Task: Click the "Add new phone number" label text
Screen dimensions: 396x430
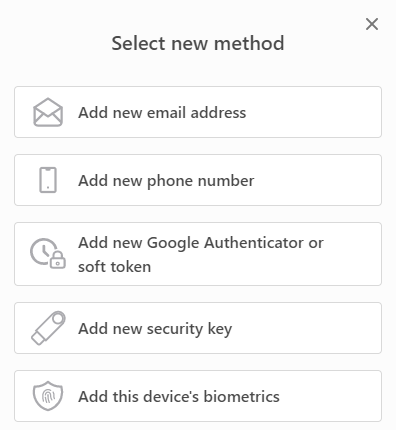Action: [x=166, y=181]
